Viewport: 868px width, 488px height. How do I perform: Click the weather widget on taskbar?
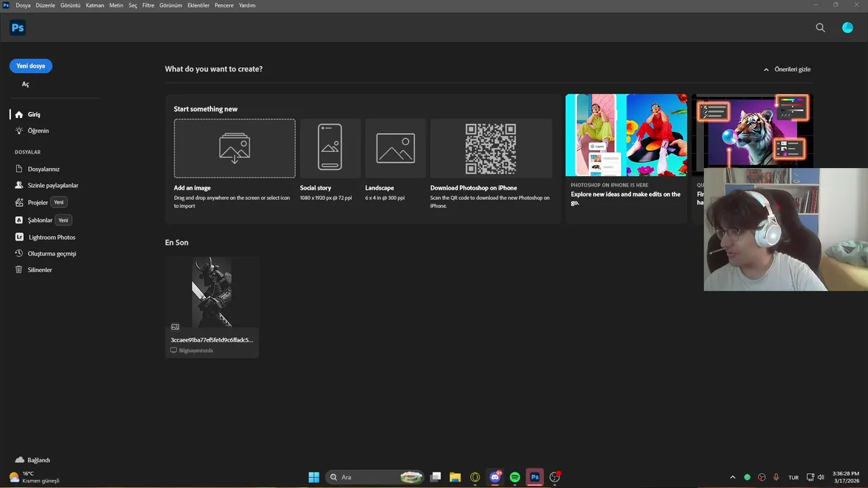coord(34,477)
